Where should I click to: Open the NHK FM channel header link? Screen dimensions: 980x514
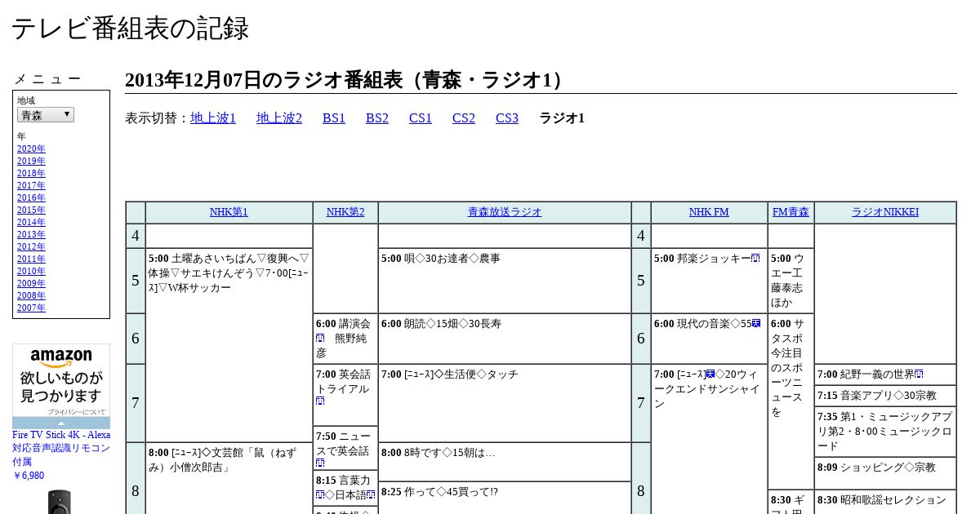coord(709,212)
